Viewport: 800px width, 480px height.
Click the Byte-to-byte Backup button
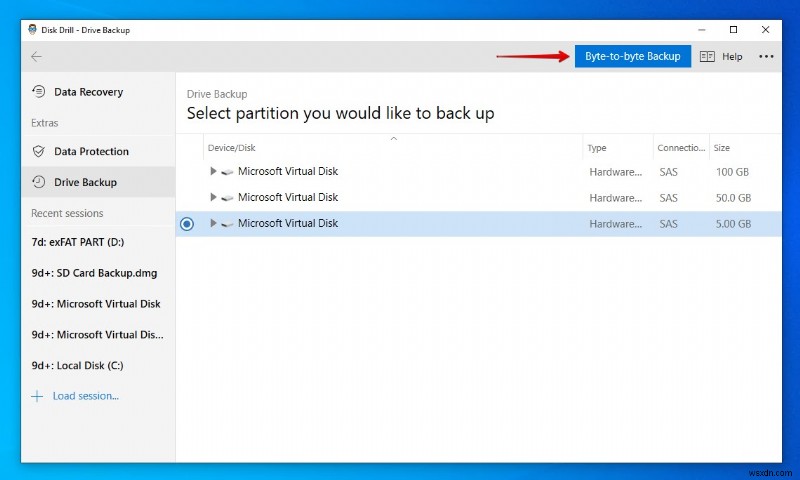633,56
